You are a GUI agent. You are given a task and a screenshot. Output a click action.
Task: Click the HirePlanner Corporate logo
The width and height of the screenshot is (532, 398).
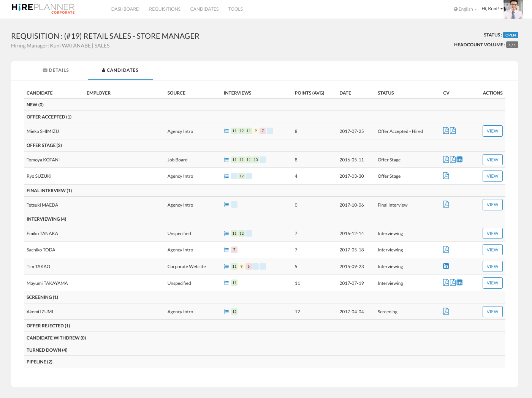[43, 8]
